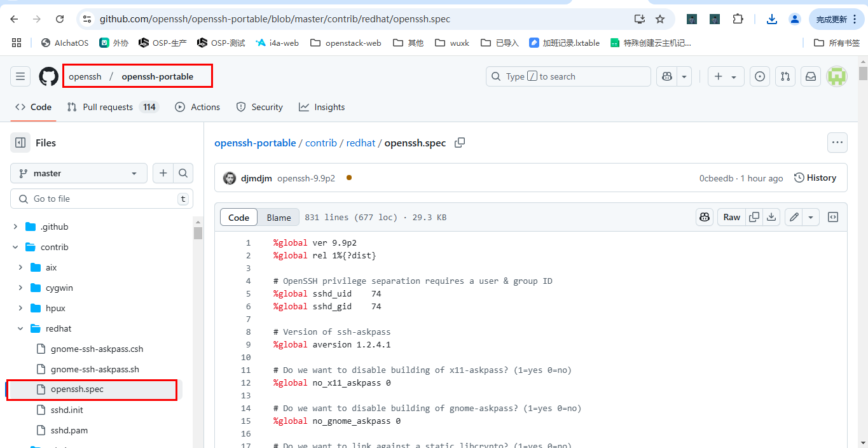Open the edit file options dropdown
Screen dimensions: 868x448
coord(811,217)
